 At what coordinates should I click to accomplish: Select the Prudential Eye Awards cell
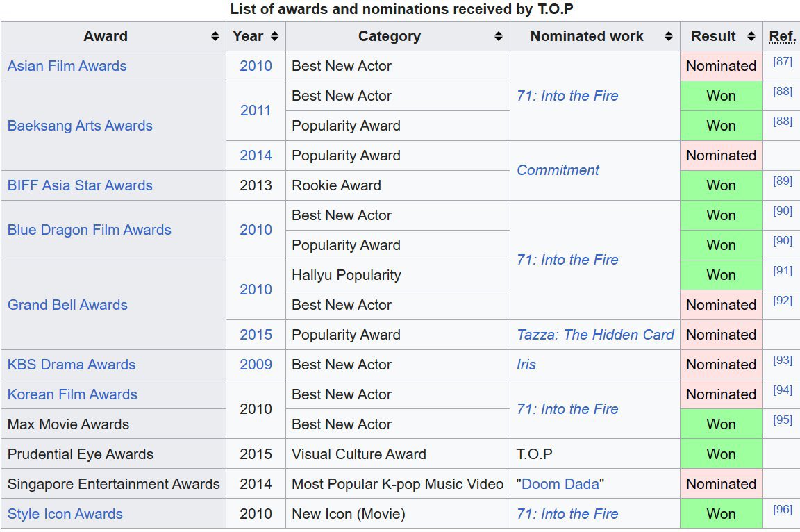113,454
